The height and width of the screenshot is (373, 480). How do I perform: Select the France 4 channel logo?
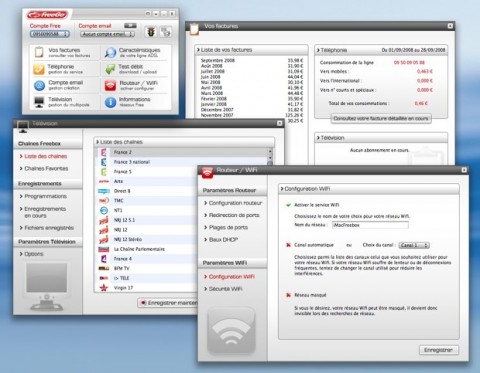[x=104, y=259]
